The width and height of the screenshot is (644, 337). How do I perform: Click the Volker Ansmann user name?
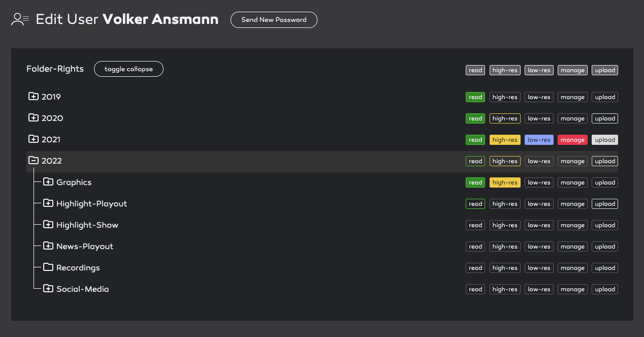tap(160, 19)
